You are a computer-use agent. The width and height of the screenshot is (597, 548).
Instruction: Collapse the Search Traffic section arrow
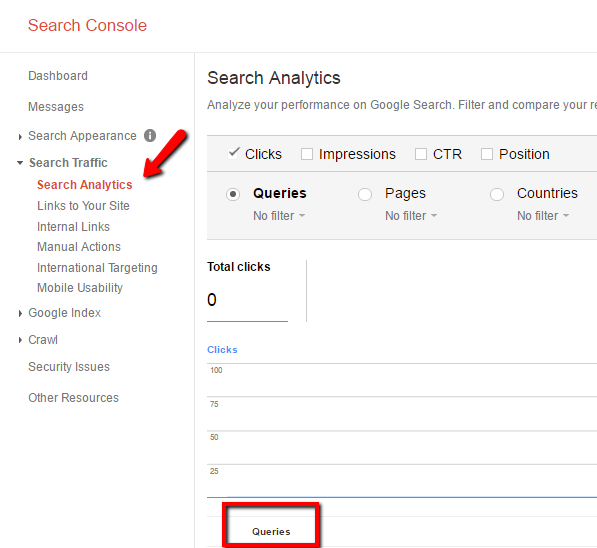pyautogui.click(x=20, y=163)
